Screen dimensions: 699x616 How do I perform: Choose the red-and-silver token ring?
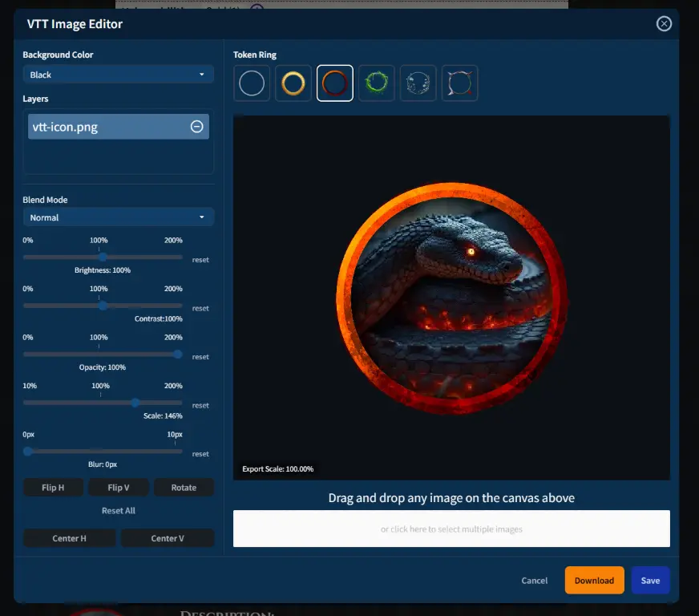click(x=460, y=83)
